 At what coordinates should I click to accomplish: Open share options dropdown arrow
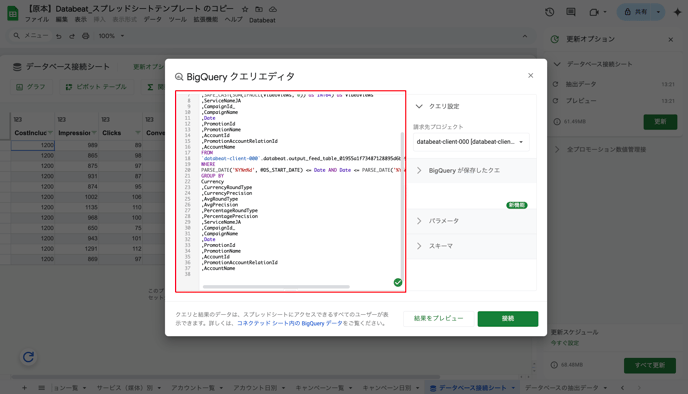pyautogui.click(x=658, y=12)
